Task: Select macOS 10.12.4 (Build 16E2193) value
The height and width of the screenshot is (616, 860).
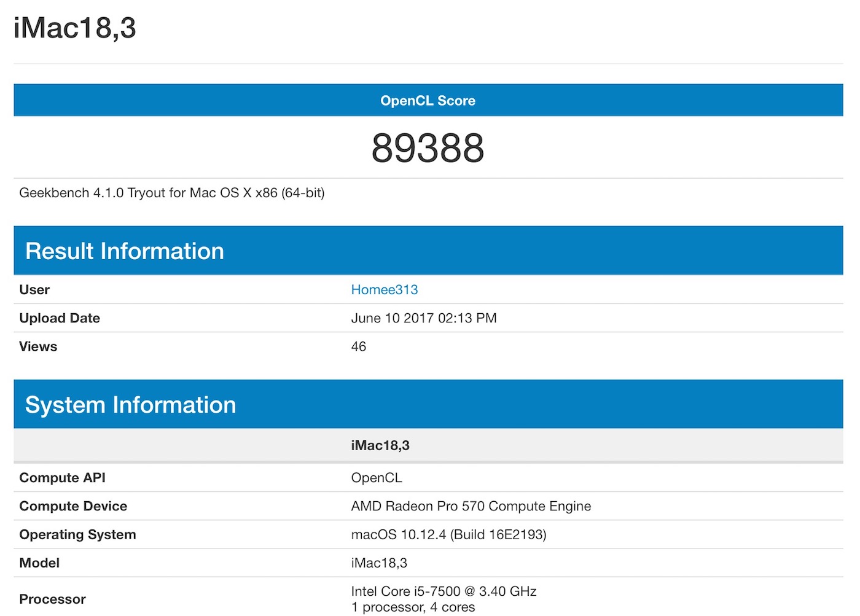Action: click(x=448, y=534)
